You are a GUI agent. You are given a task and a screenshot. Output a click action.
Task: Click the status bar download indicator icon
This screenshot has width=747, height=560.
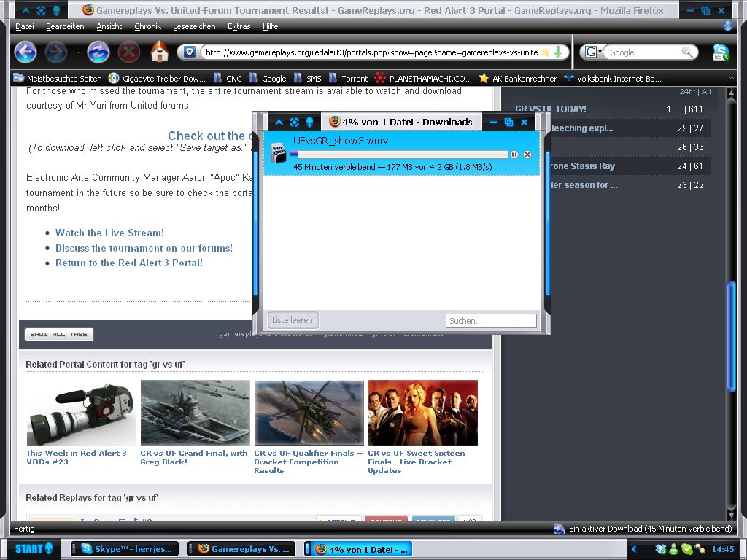(x=559, y=529)
